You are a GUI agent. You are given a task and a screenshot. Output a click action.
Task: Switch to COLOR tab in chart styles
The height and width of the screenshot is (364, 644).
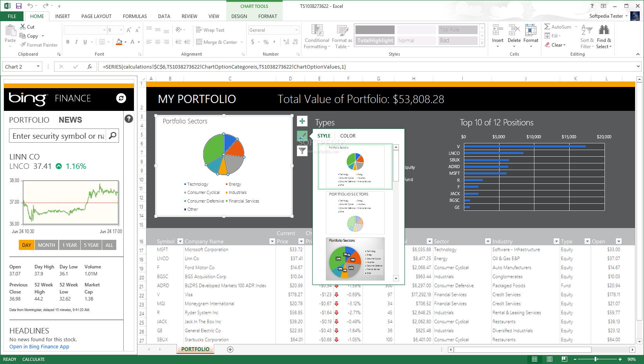point(348,136)
